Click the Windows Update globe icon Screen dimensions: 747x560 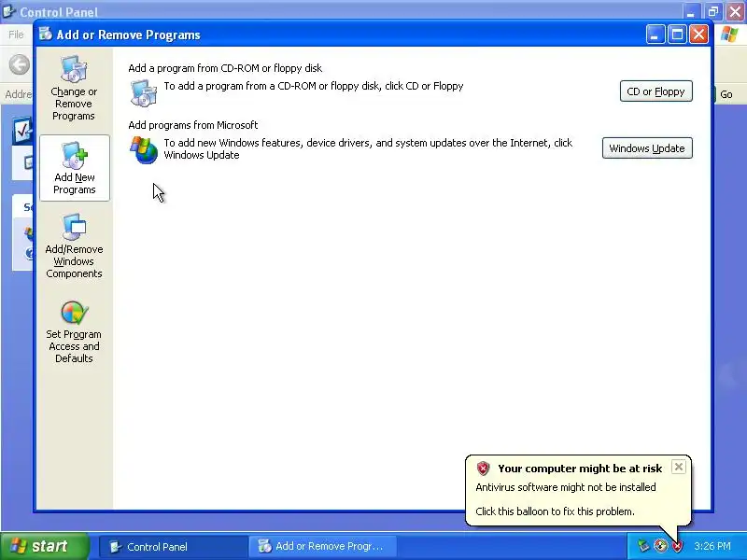pos(144,150)
